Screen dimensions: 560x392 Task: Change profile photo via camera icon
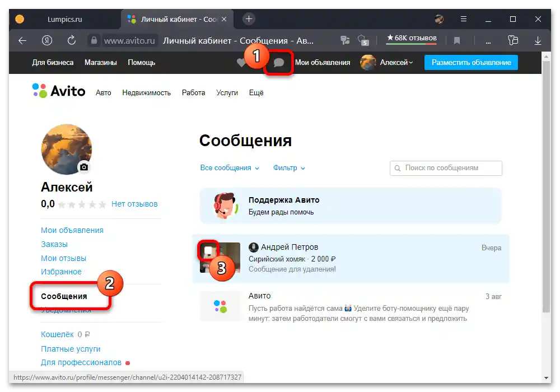pos(84,167)
